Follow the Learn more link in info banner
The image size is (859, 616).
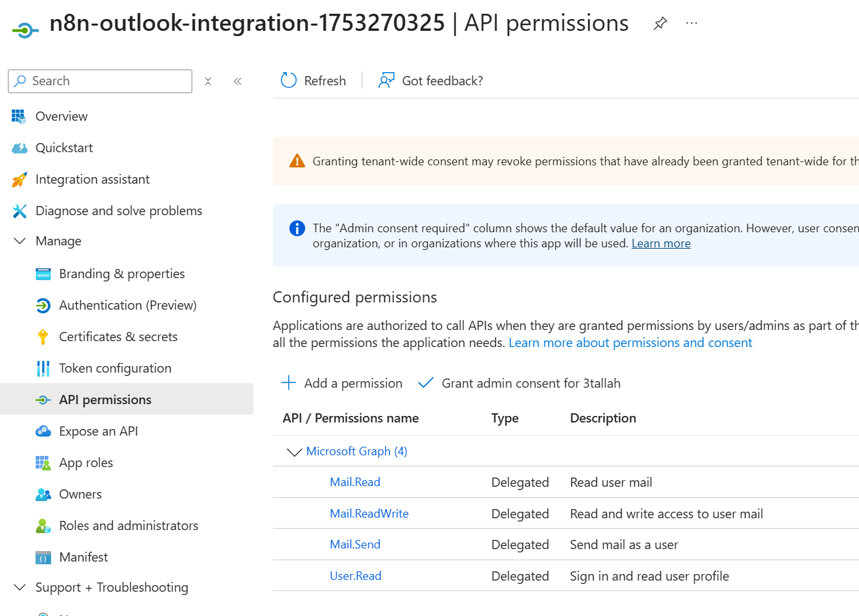point(661,243)
